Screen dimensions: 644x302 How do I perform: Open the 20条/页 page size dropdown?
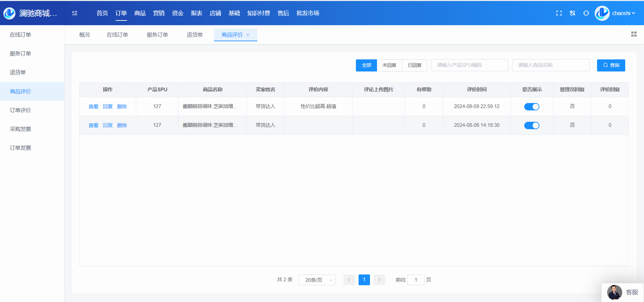(317, 280)
